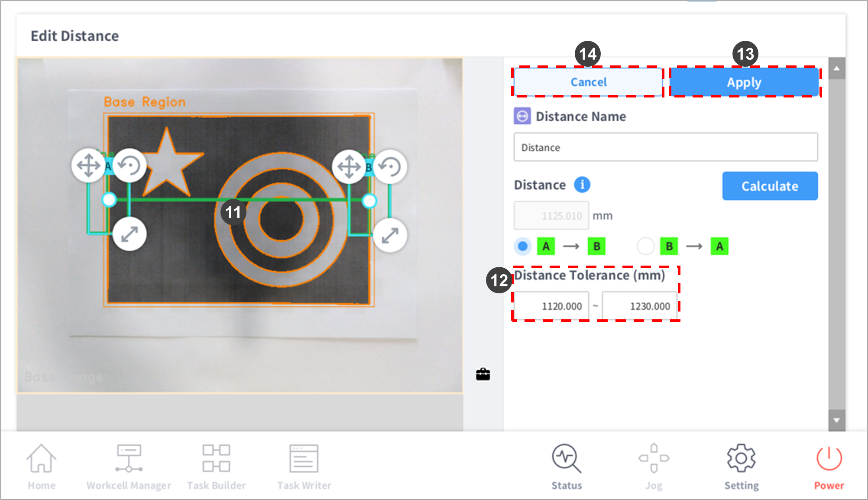Click the minimum tolerance field 1120.000
The height and width of the screenshot is (500, 868).
click(551, 306)
